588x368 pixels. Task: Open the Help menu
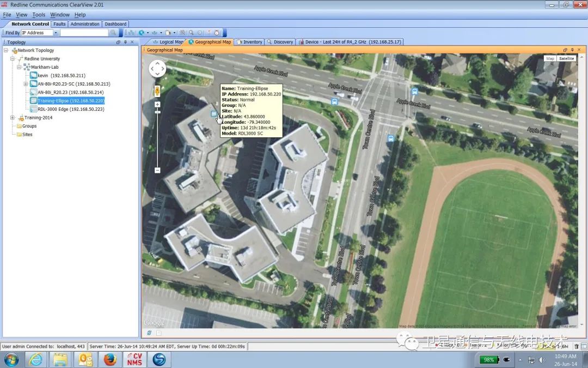point(80,15)
